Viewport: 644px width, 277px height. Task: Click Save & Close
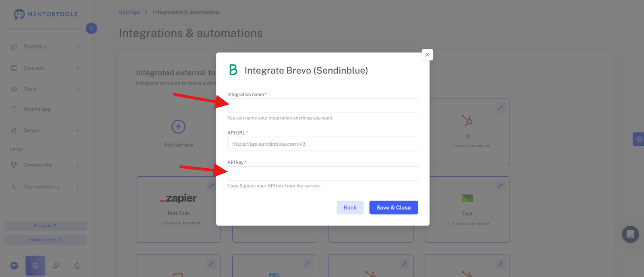[394, 208]
